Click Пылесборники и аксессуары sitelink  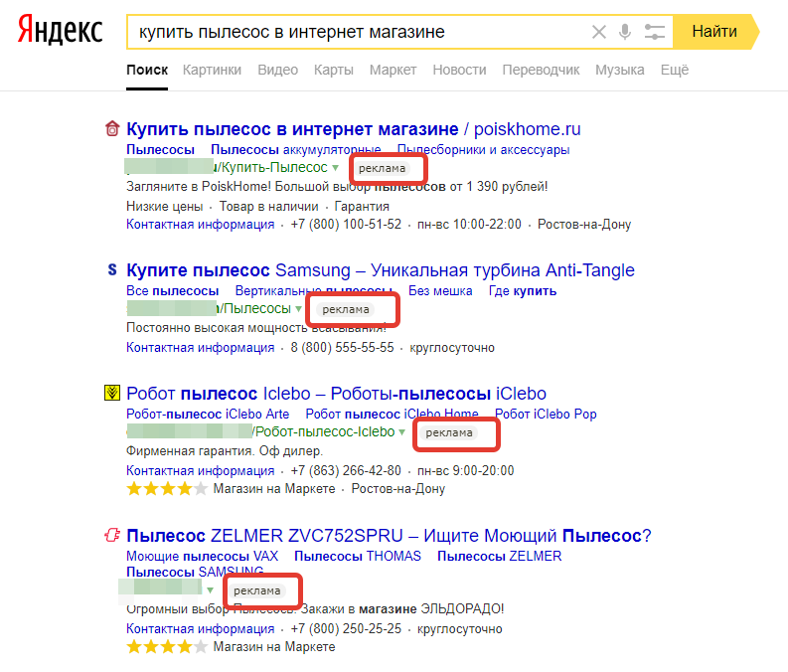coord(483,150)
